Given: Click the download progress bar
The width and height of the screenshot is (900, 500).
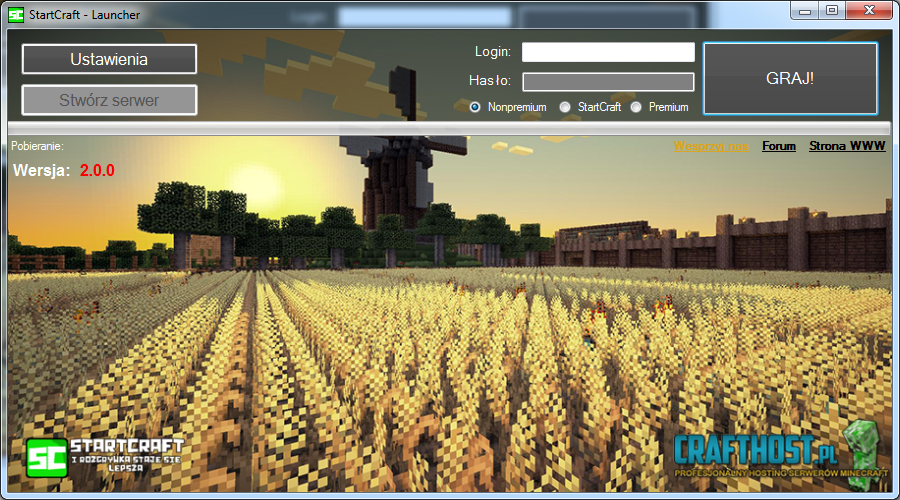Looking at the screenshot, I should point(449,128).
